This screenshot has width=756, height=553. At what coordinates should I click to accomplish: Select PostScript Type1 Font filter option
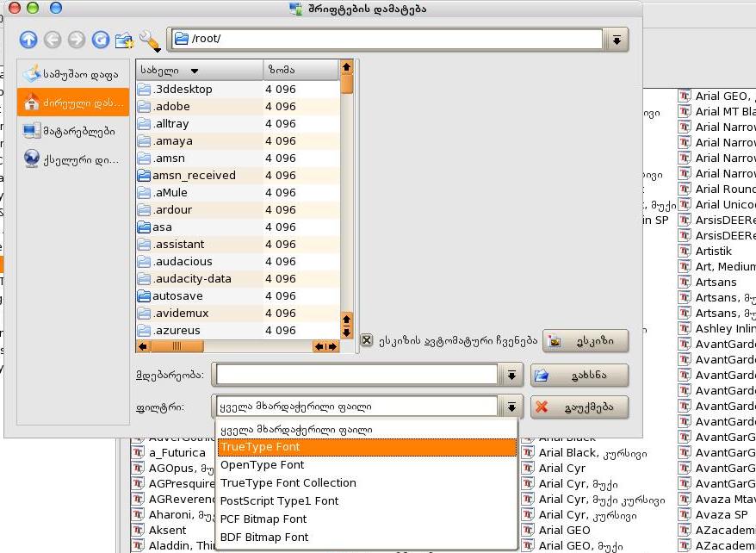coord(367,501)
